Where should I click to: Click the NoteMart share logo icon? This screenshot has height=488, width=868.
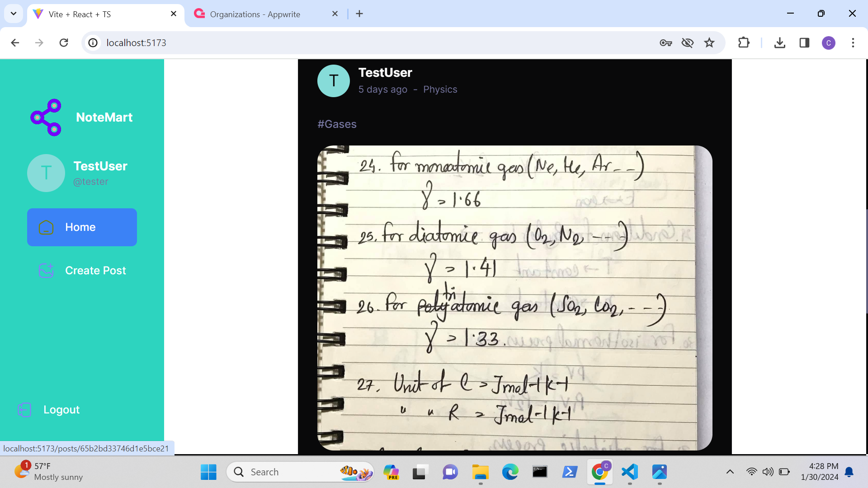click(46, 117)
